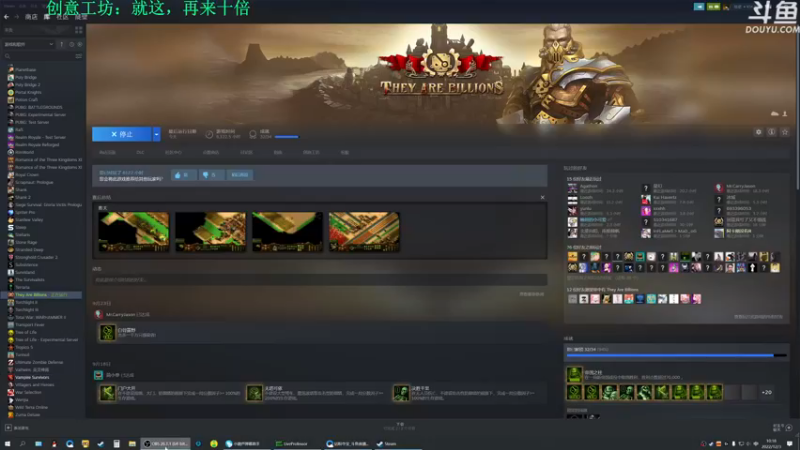Close the recent screenshots panel
This screenshot has width=800, height=450.
pos(542,197)
